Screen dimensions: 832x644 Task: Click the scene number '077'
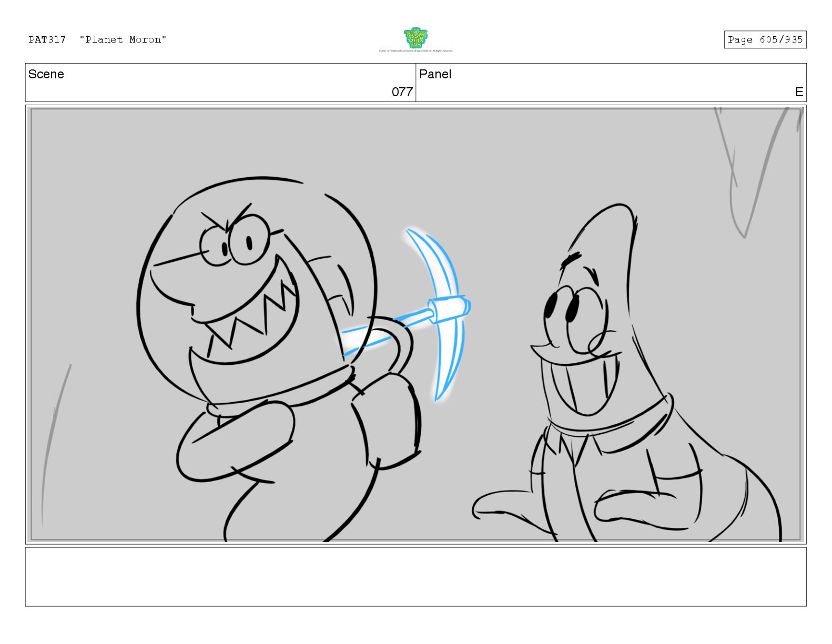pos(402,92)
